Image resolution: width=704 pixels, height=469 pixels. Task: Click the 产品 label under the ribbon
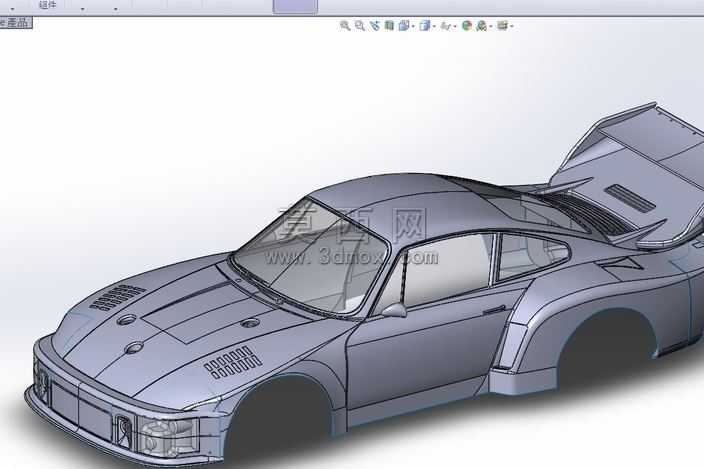(18, 22)
